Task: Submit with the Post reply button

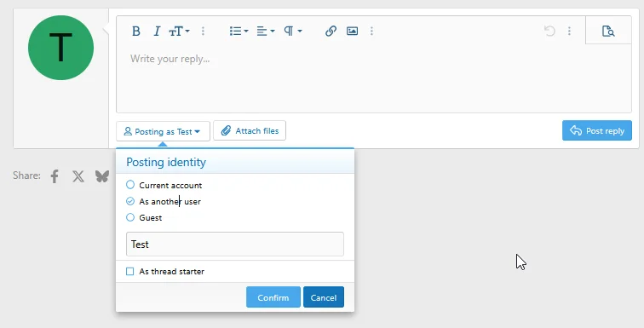Action: tap(597, 130)
